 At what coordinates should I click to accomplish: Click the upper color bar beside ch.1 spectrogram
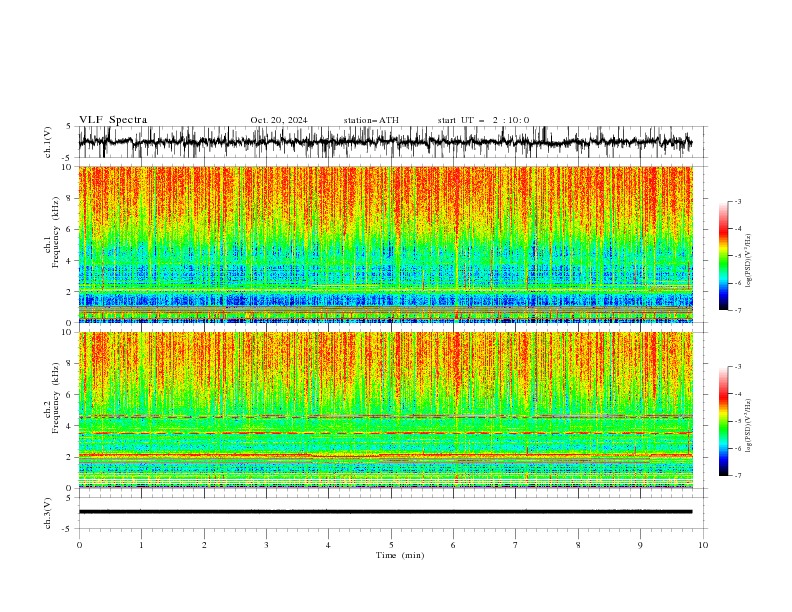tap(724, 256)
